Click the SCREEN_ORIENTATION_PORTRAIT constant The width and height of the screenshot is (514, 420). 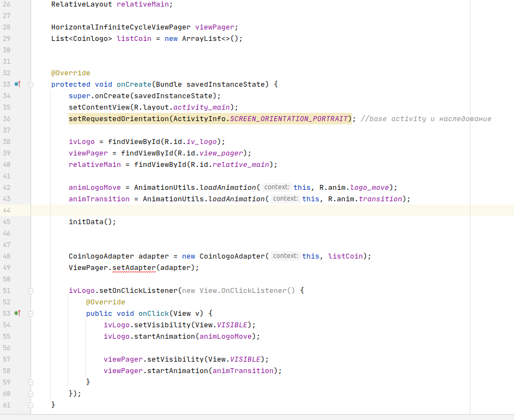tap(289, 119)
